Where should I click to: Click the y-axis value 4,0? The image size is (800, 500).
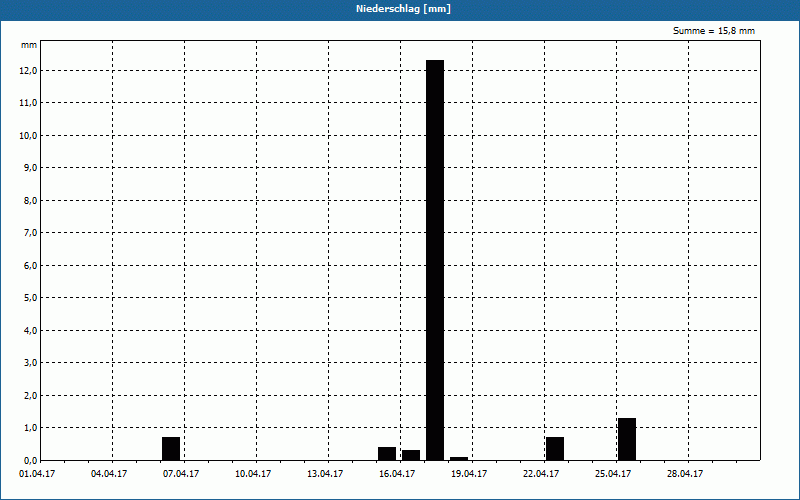pos(30,331)
